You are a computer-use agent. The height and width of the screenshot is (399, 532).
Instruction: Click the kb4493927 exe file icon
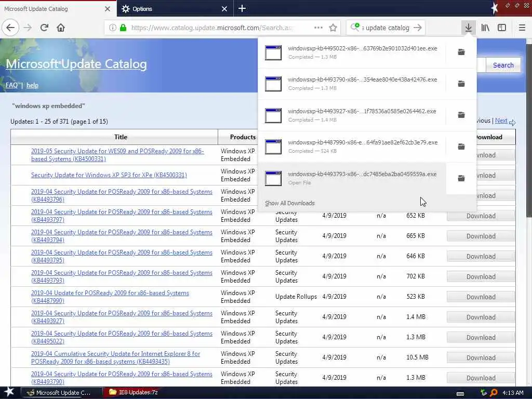click(273, 115)
